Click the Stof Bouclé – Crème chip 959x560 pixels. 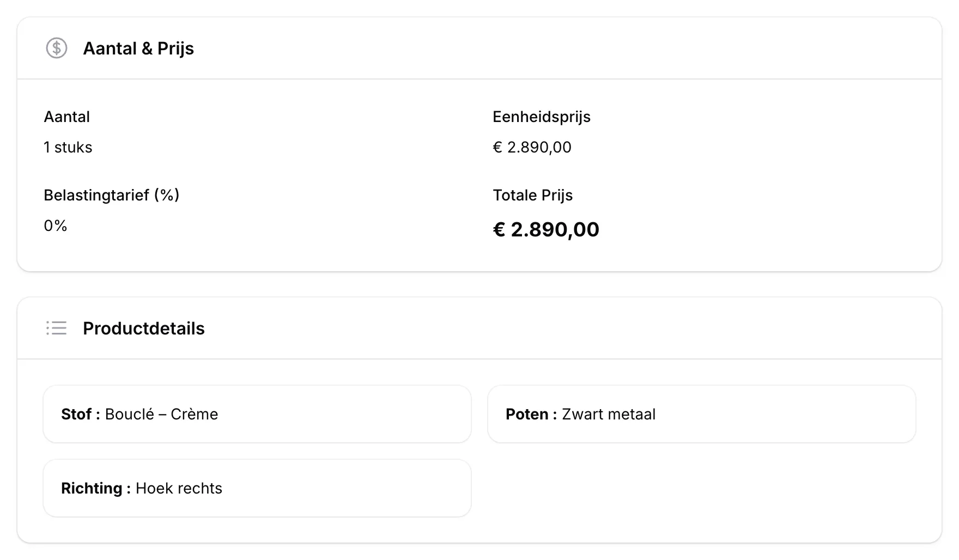pos(257,414)
